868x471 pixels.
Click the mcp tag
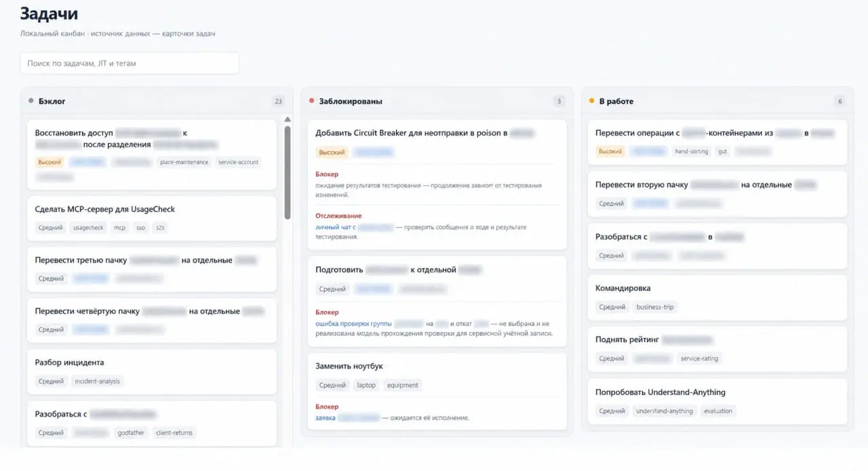pyautogui.click(x=120, y=228)
